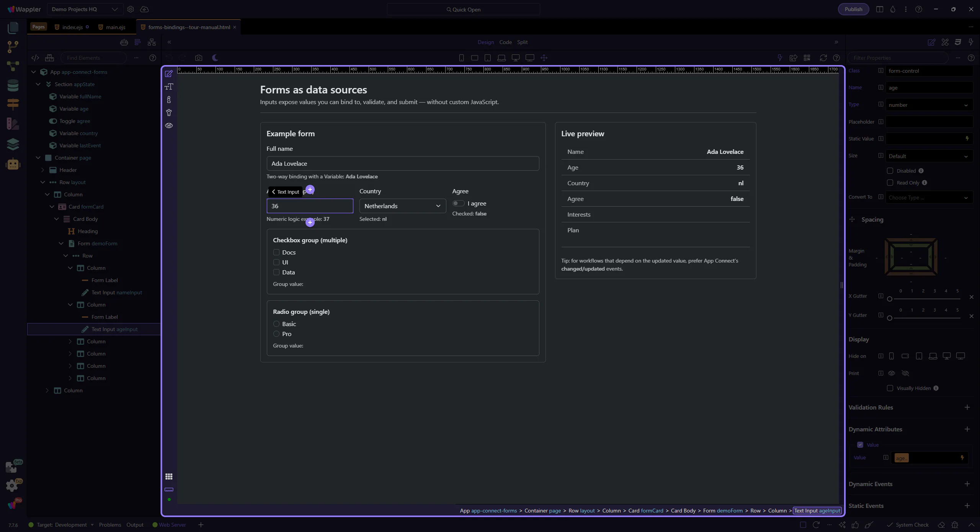Click the dark mode moon icon

pyautogui.click(x=215, y=58)
